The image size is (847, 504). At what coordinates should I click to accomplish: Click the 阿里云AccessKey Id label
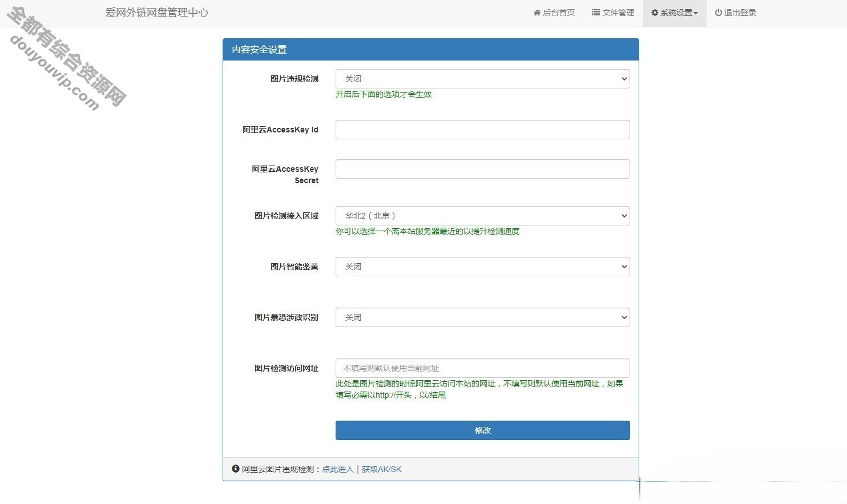click(x=280, y=130)
